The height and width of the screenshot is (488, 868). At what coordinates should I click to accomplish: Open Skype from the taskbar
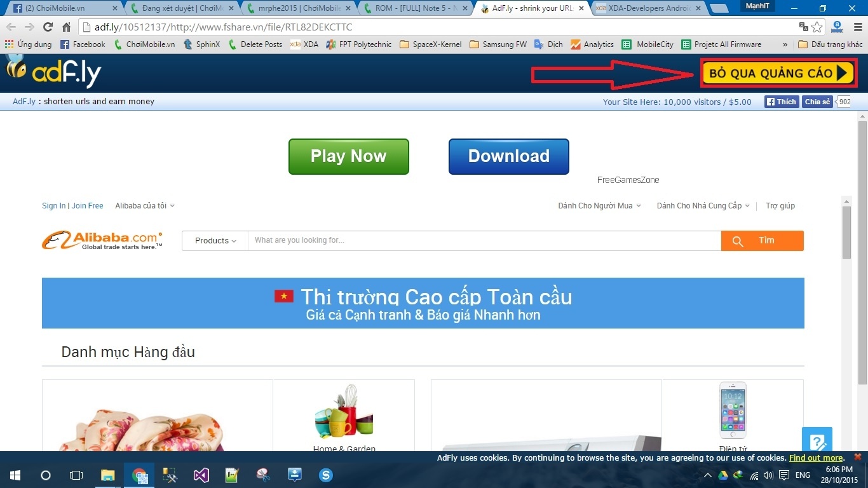[x=326, y=475]
